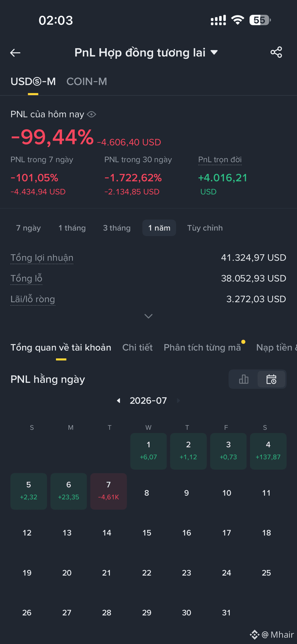Select the 1 tháng period
The width and height of the screenshot is (297, 644).
coord(72,228)
